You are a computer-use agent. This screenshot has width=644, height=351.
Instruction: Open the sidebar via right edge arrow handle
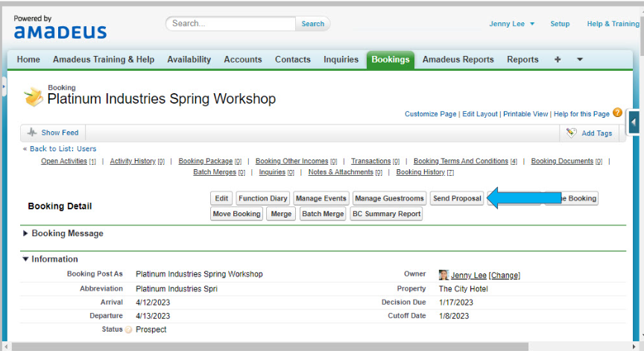[634, 122]
